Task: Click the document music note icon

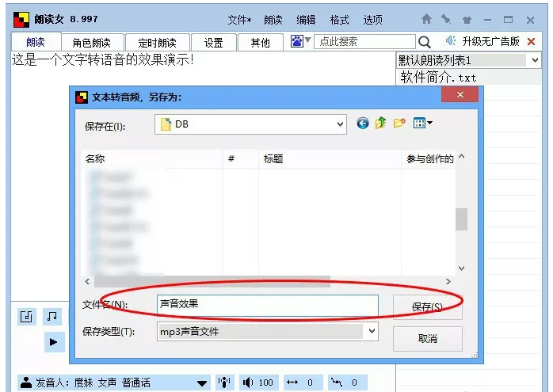Action: pyautogui.click(x=27, y=316)
